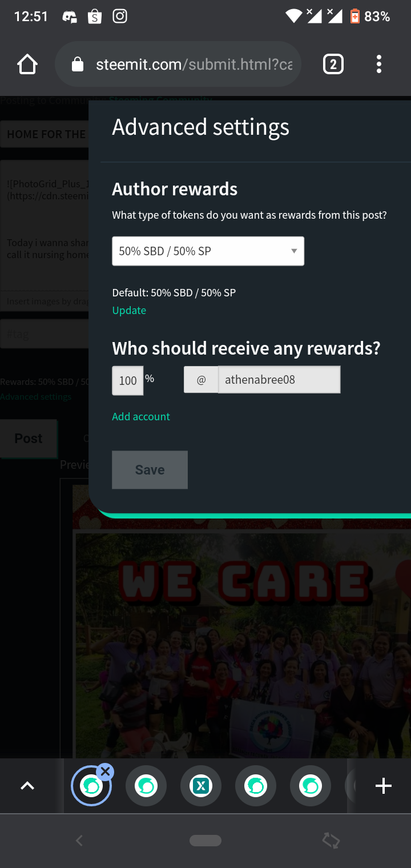Edit the 100 percent reward field
This screenshot has width=411, height=868.
pos(127,380)
